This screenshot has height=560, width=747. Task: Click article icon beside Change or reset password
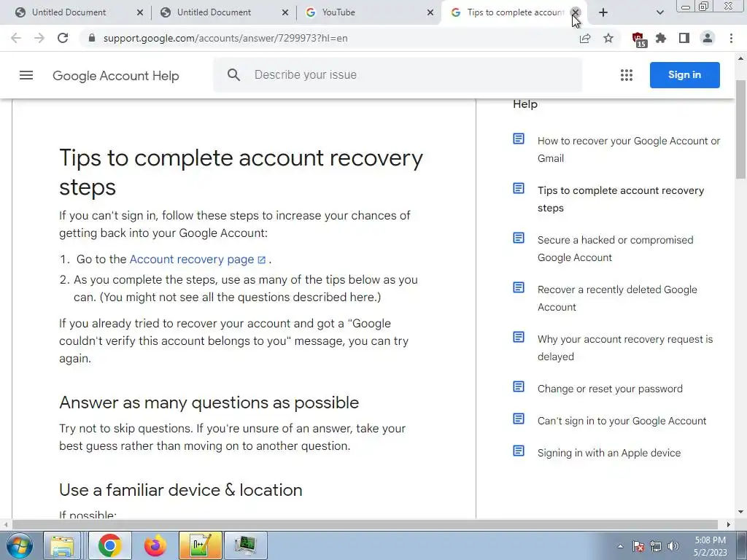click(x=519, y=386)
